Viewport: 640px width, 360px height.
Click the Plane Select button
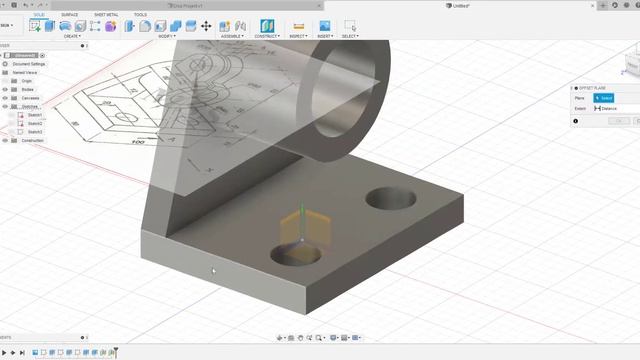click(x=604, y=98)
